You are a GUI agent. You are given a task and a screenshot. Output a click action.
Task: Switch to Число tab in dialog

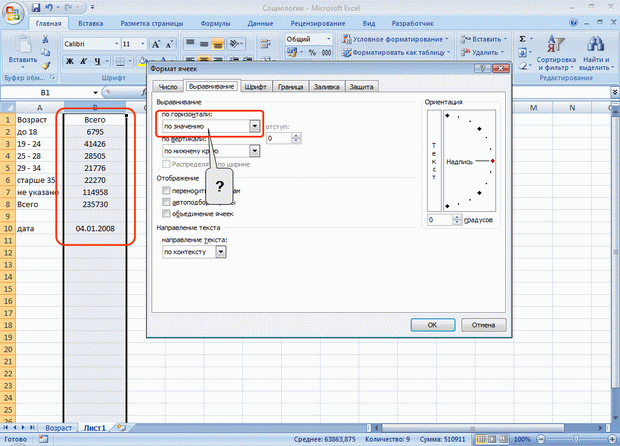168,87
